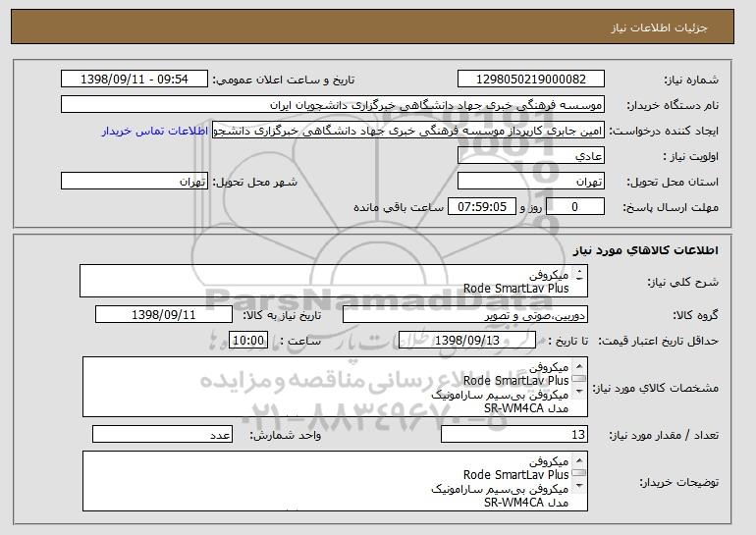Click the buyer notes text area
The height and width of the screenshot is (535, 756).
(x=335, y=481)
